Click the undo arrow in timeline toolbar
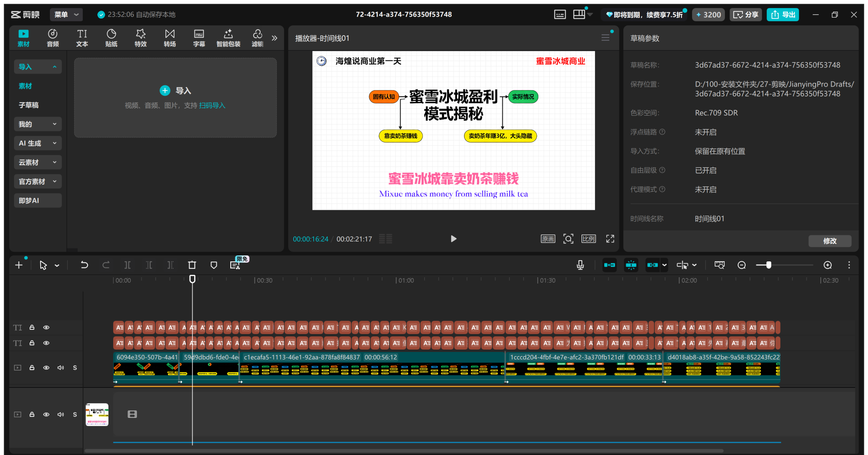This screenshot has width=868, height=455. point(84,265)
